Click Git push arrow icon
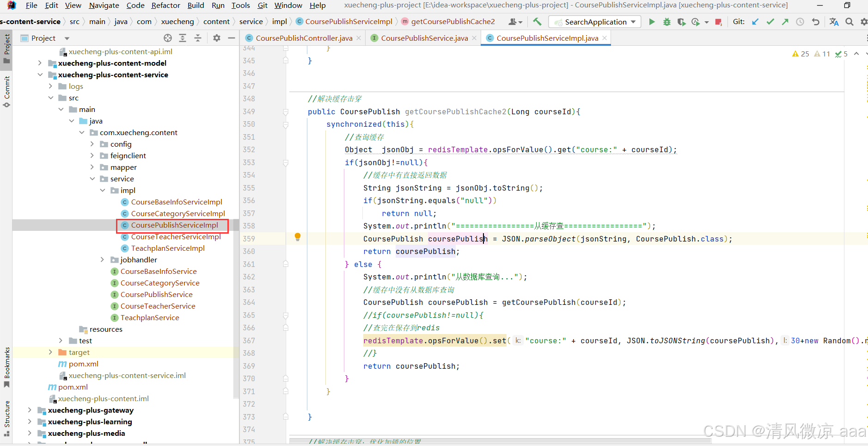 coord(785,22)
